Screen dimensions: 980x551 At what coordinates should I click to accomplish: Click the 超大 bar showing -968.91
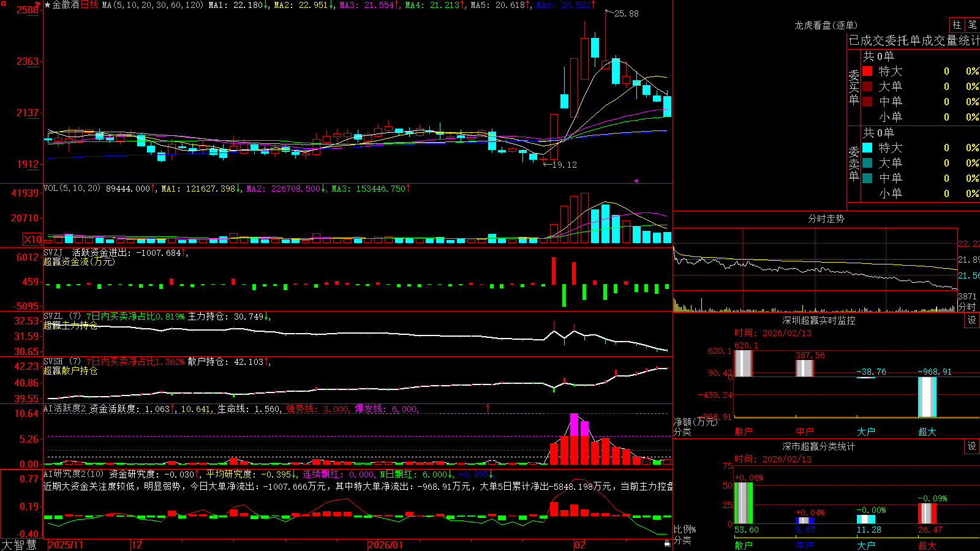pyautogui.click(x=927, y=397)
